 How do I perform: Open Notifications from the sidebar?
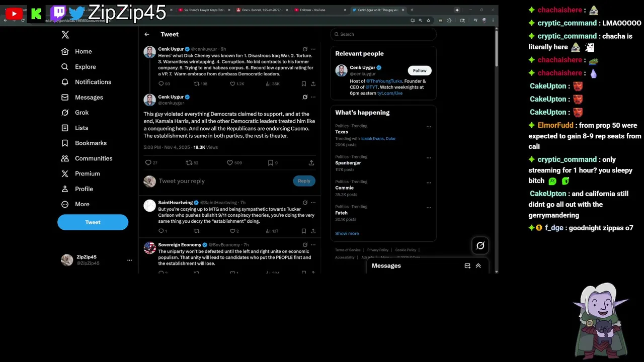pyautogui.click(x=86, y=82)
